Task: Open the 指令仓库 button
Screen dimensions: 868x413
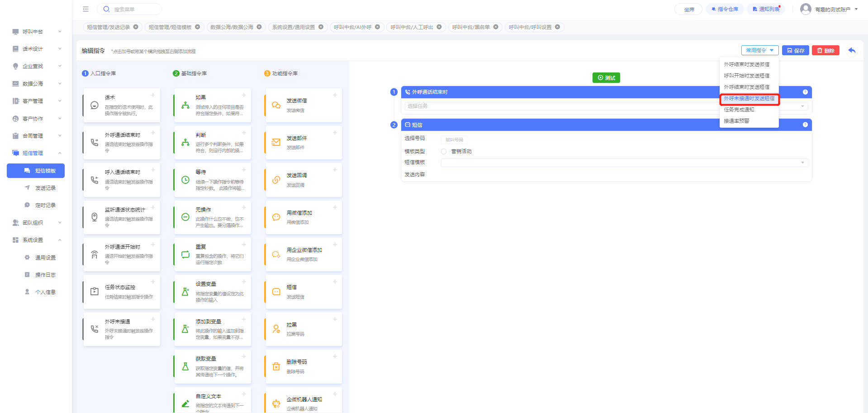Action: (x=725, y=9)
